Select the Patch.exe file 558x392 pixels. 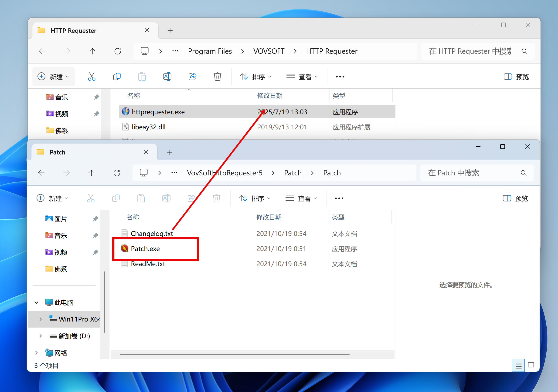tap(145, 248)
